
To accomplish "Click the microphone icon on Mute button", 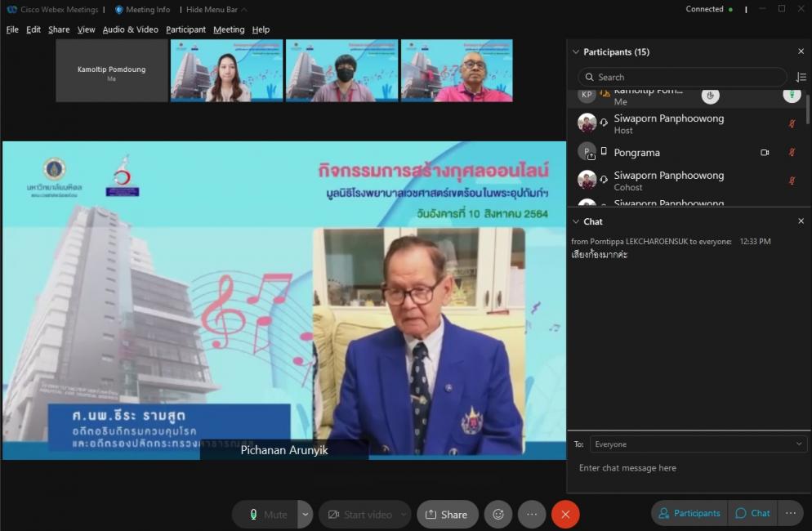I will [x=253, y=515].
